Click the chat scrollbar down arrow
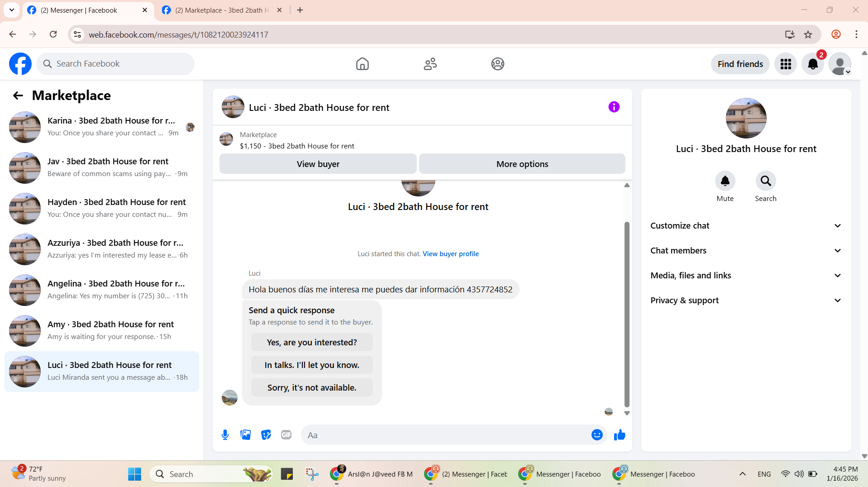Viewport: 868px width, 487px height. tap(627, 413)
